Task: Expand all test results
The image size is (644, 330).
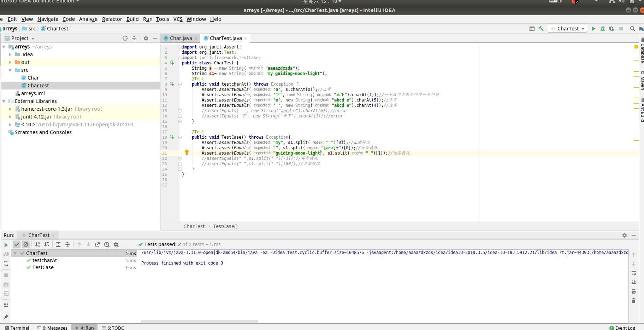Action: tap(58, 244)
